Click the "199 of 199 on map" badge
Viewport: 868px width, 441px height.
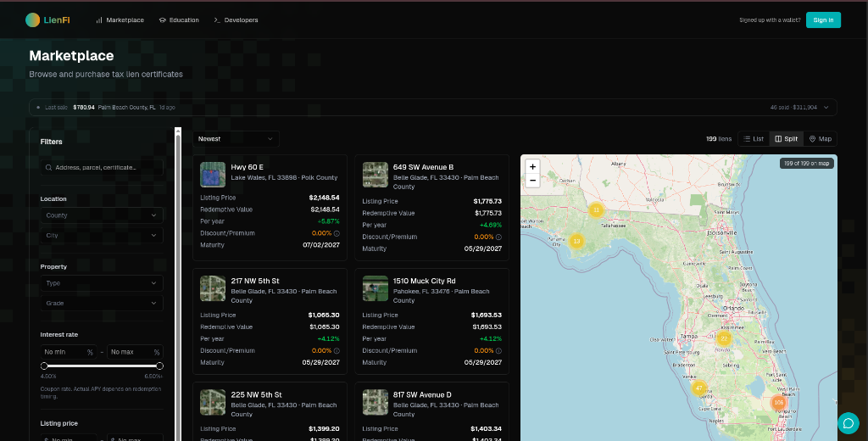coord(807,164)
